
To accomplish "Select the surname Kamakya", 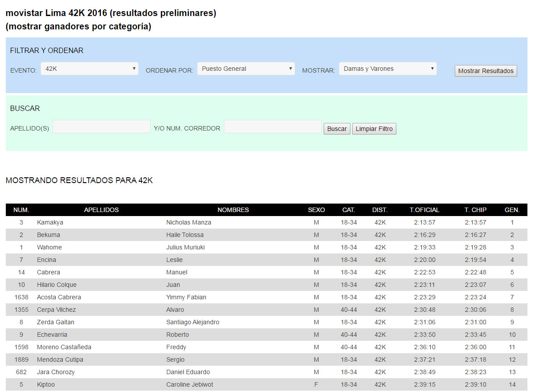I will [x=50, y=222].
